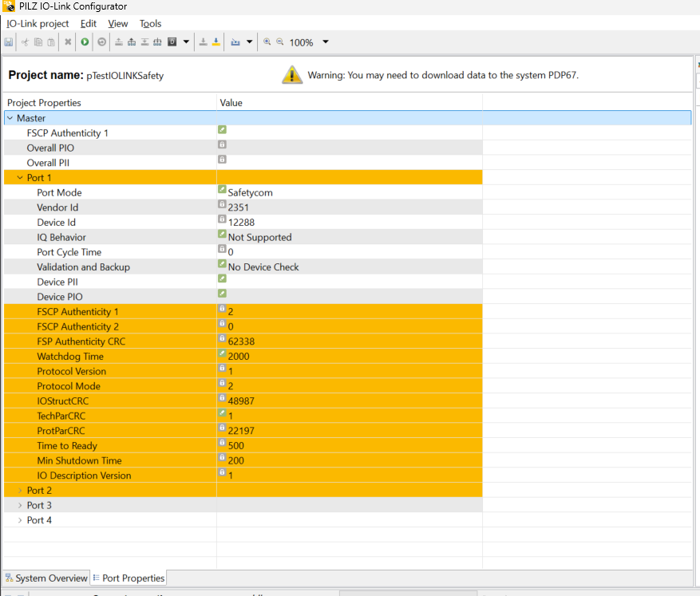Click the edit icon next to TechParCRC value
This screenshot has height=596, width=700.
point(222,412)
